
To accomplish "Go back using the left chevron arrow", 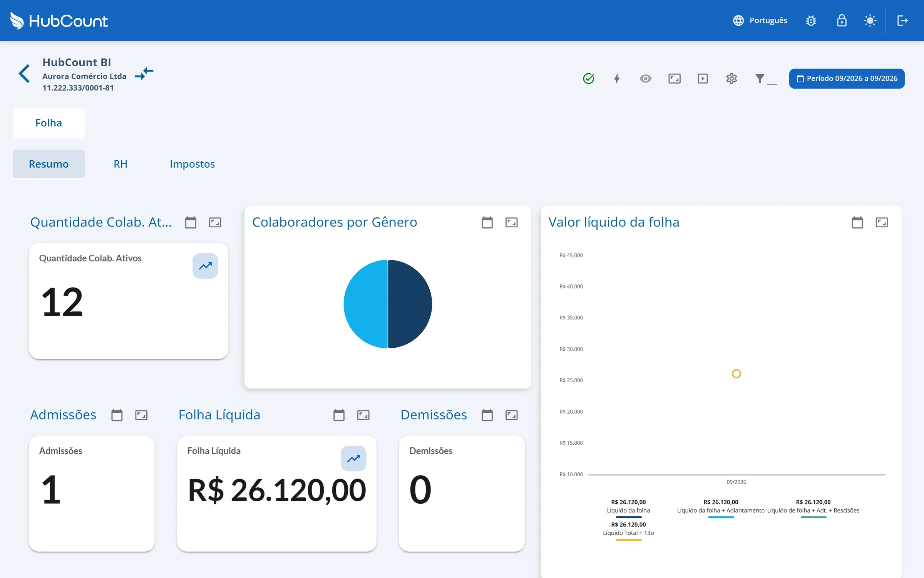I will pos(24,74).
